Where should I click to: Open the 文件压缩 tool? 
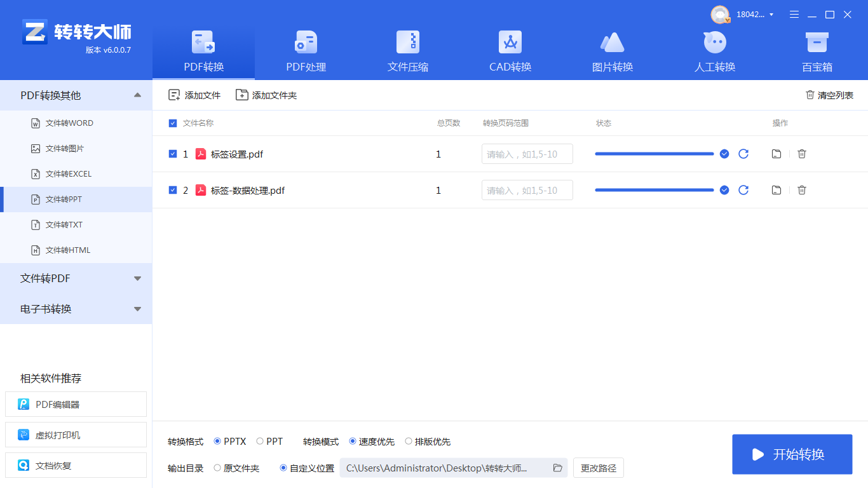(x=407, y=51)
